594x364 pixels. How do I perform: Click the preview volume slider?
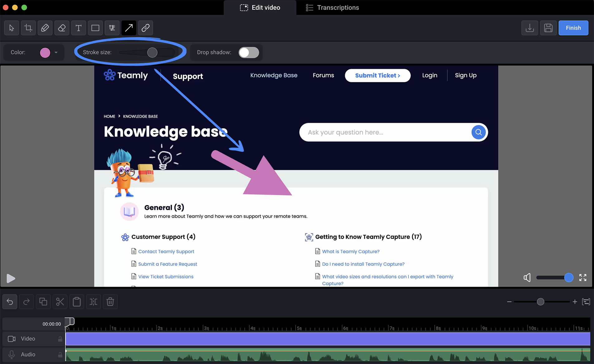pos(554,277)
